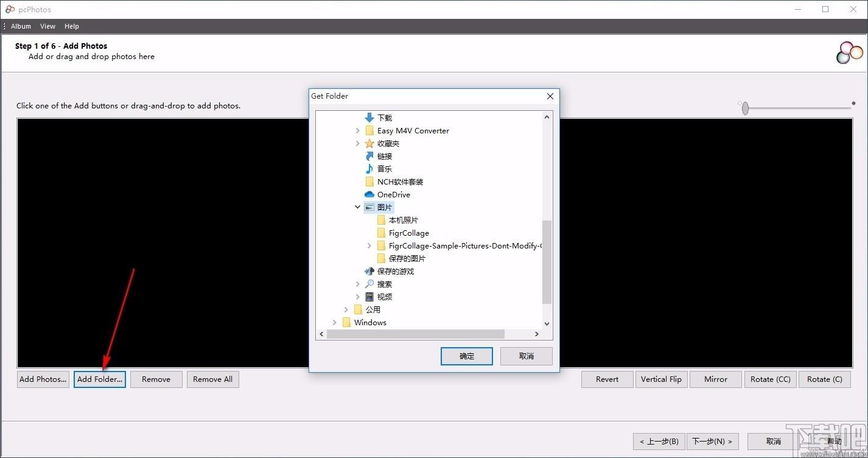The image size is (868, 458).
Task: Click the blue download arrow icon for 下載
Action: coord(369,118)
